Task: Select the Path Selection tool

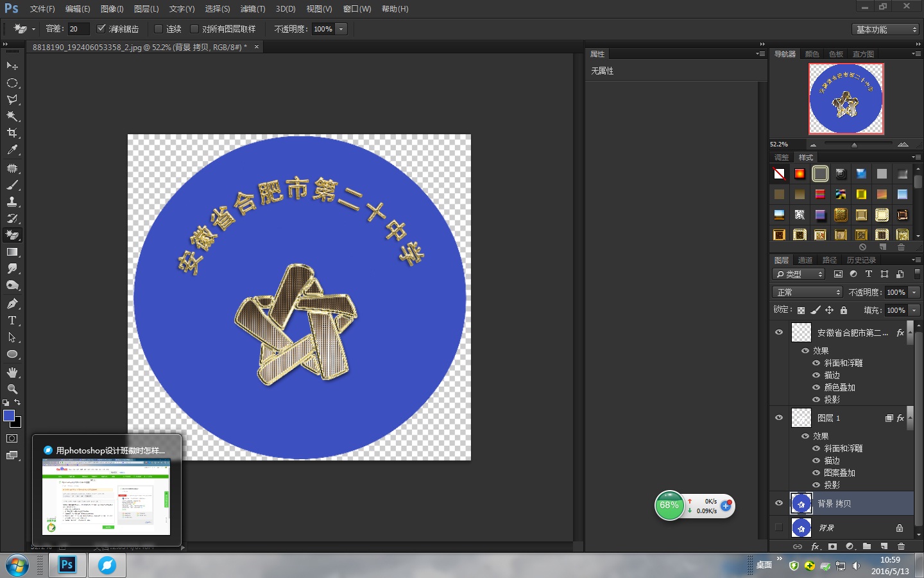Action: tap(12, 337)
